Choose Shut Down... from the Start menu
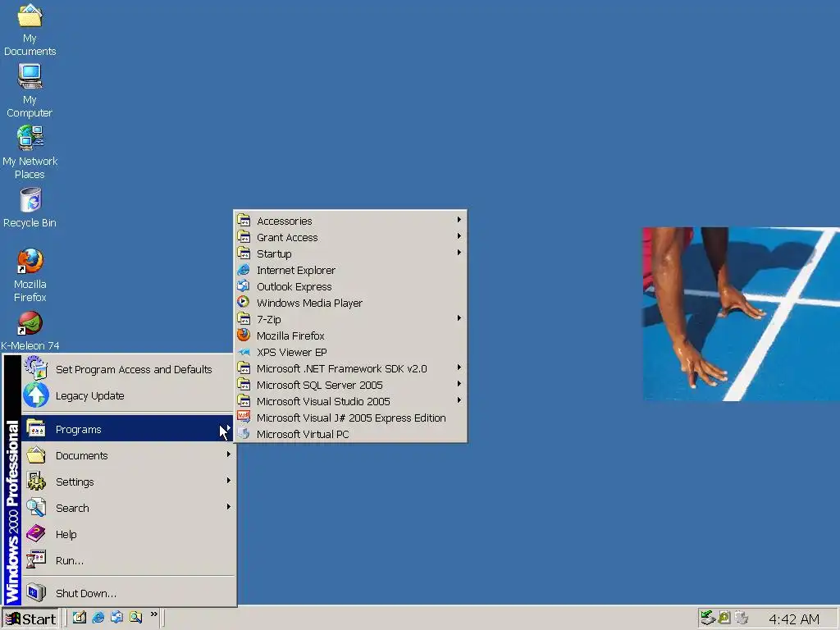 point(127,592)
